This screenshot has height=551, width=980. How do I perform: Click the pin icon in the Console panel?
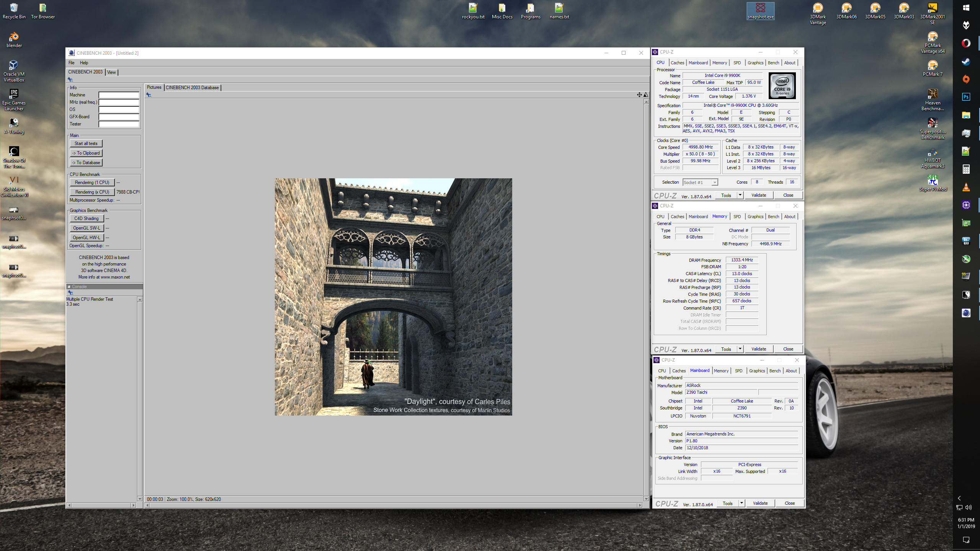click(x=70, y=293)
